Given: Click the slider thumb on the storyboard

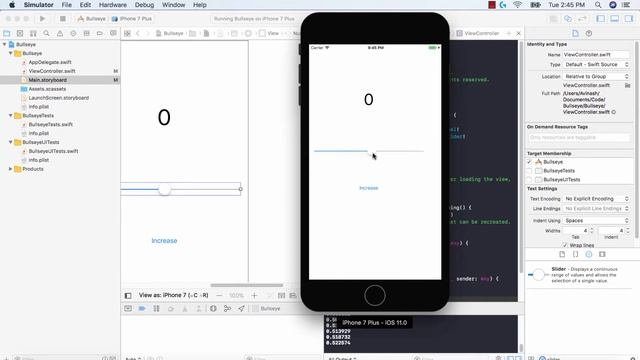Looking at the screenshot, I should point(164,189).
